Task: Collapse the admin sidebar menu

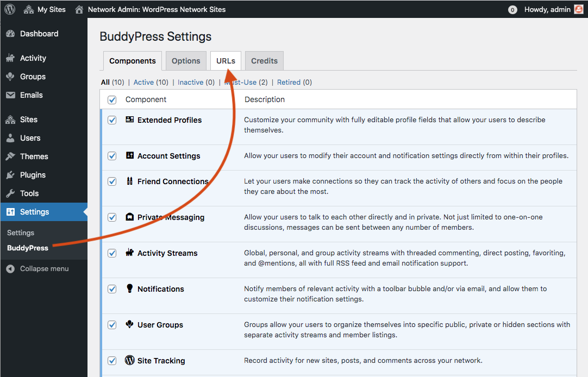Action: (x=38, y=268)
